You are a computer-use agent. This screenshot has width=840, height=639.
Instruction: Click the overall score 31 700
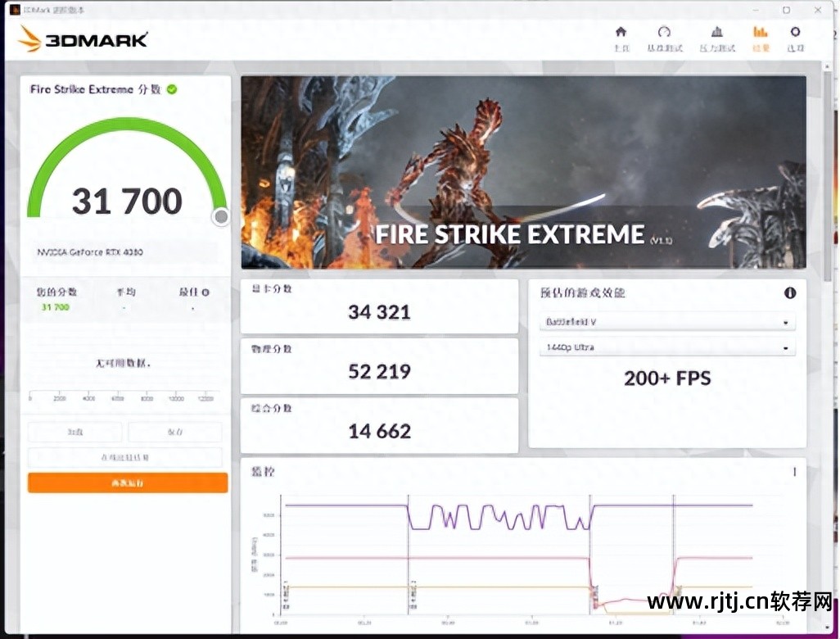click(x=127, y=201)
